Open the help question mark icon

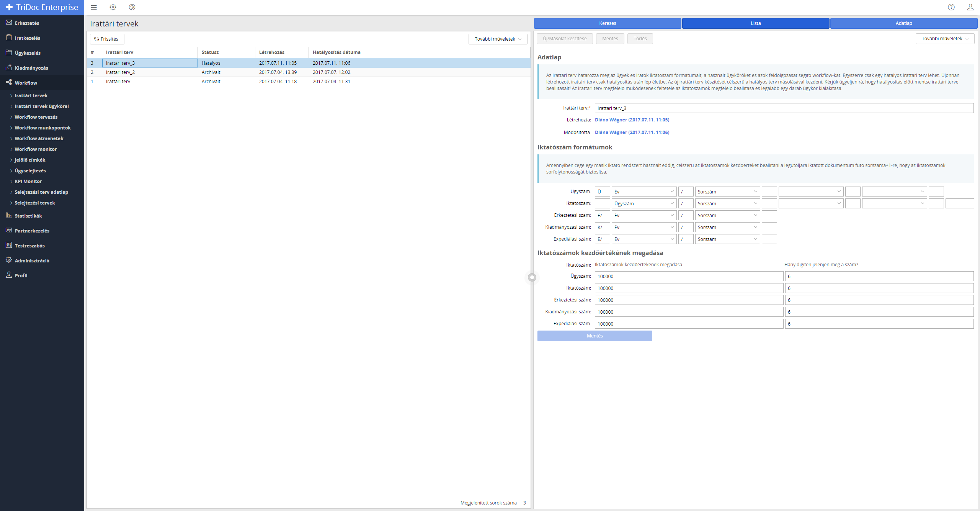coord(951,7)
